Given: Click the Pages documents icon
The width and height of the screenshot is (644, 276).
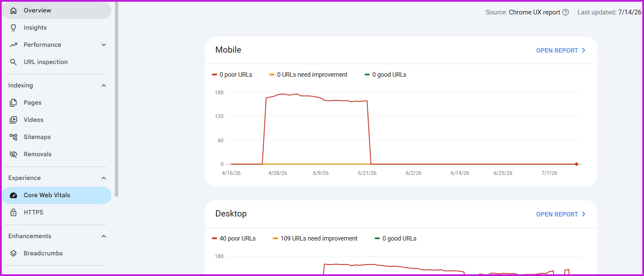Looking at the screenshot, I should click(x=13, y=103).
